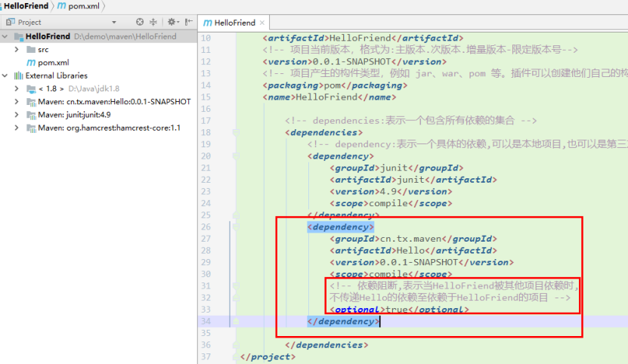Click the collapse all icon in Project panel

(154, 23)
